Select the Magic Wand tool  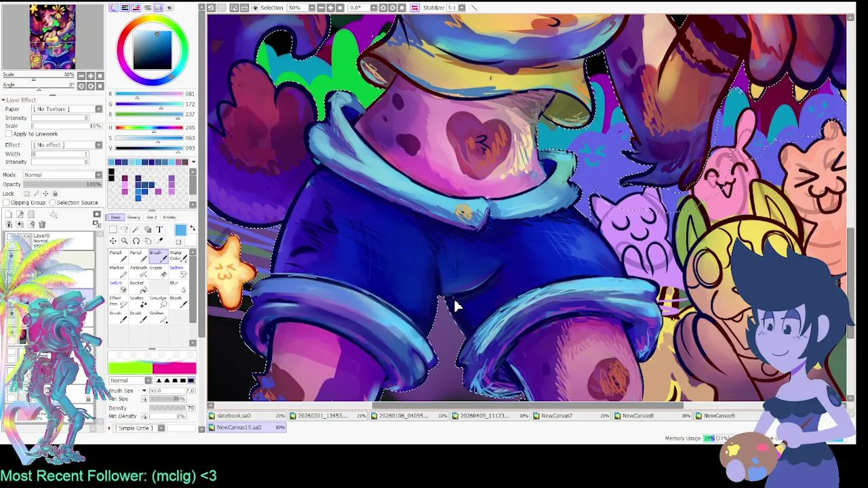[136, 230]
